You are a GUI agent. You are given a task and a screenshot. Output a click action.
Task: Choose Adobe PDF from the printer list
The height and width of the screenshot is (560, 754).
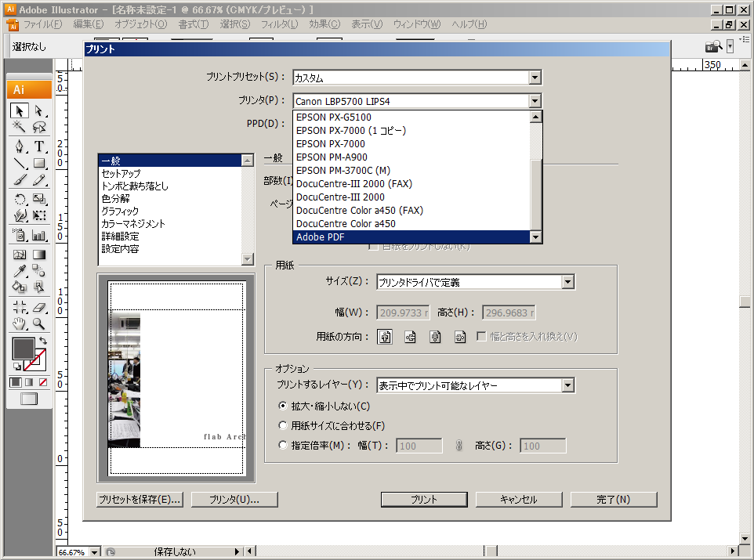click(411, 237)
